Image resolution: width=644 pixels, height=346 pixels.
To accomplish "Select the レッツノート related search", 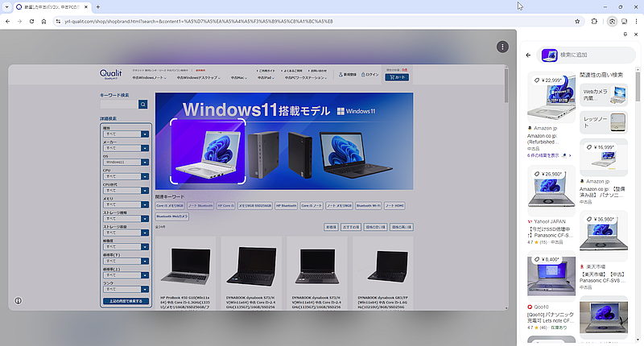I will (603, 122).
